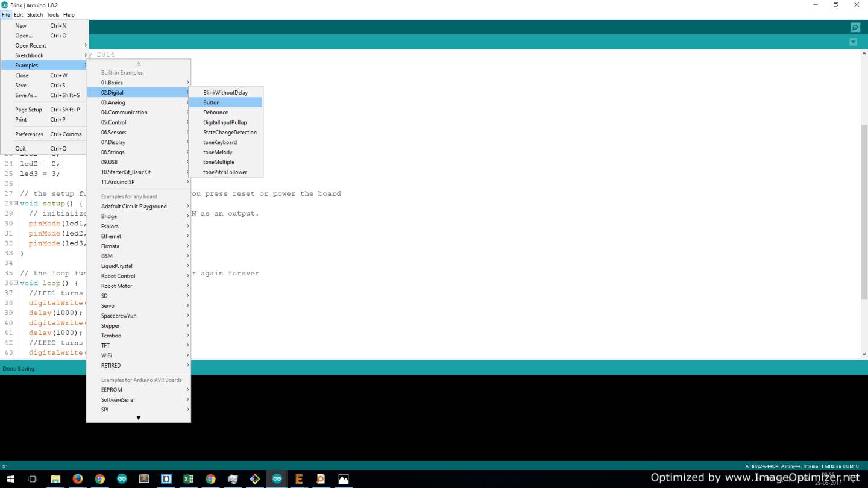
Task: Launch Firefox from the taskbar
Action: [78, 479]
